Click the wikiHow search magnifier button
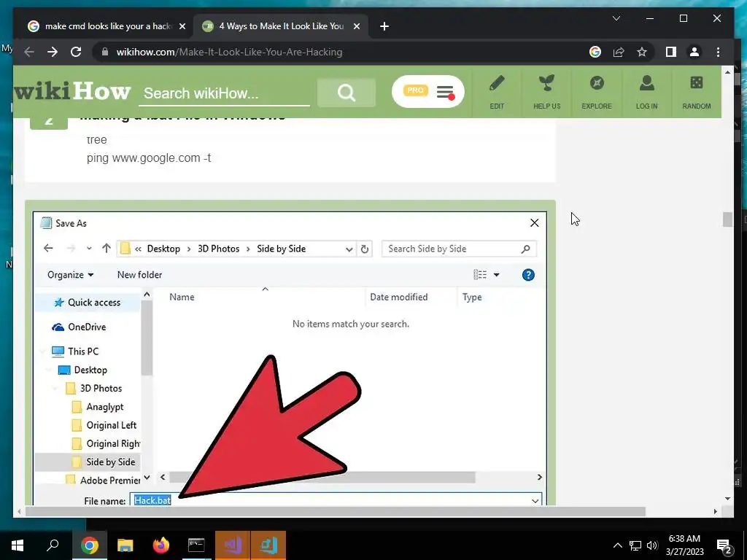The height and width of the screenshot is (560, 747). coord(347,93)
